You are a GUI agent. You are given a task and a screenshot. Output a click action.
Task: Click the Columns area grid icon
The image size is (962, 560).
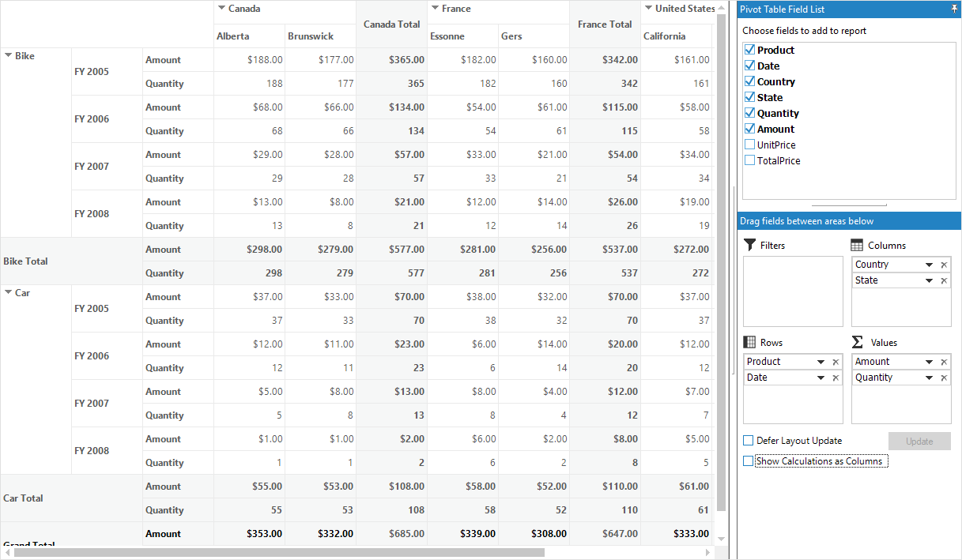(x=857, y=245)
